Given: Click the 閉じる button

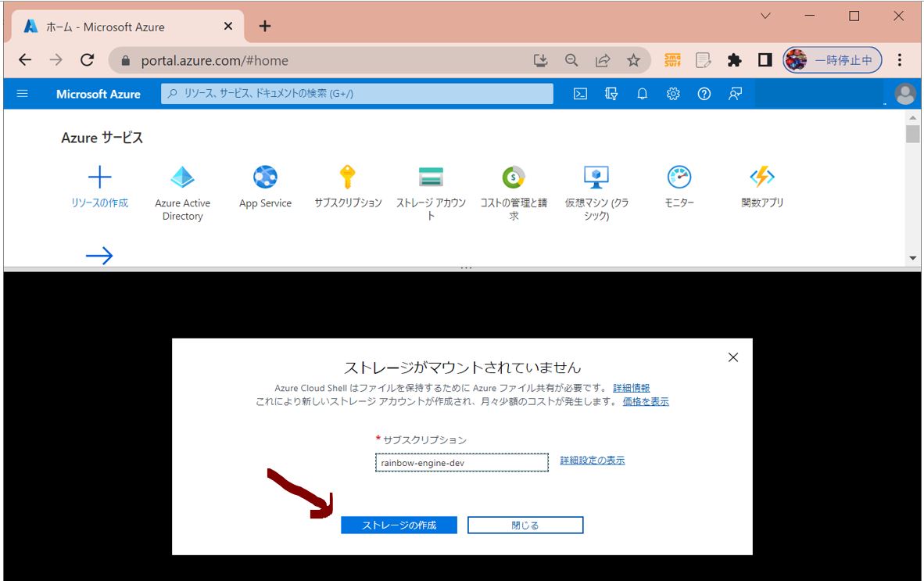Looking at the screenshot, I should tap(525, 525).
